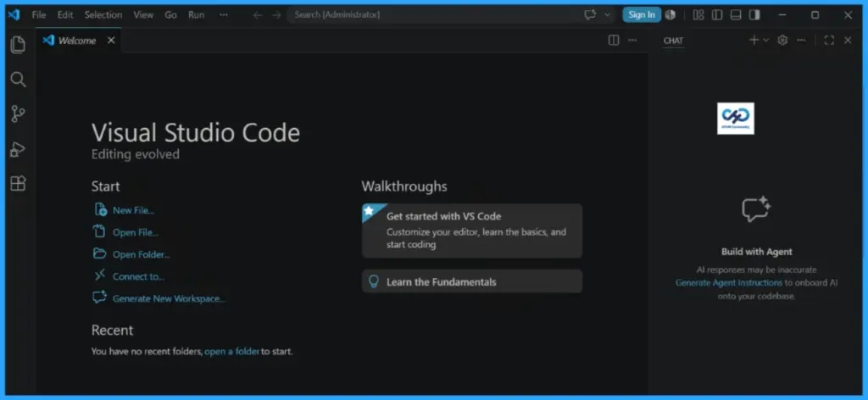Click the Walkthroughs heading
This screenshot has width=868, height=400.
[404, 186]
